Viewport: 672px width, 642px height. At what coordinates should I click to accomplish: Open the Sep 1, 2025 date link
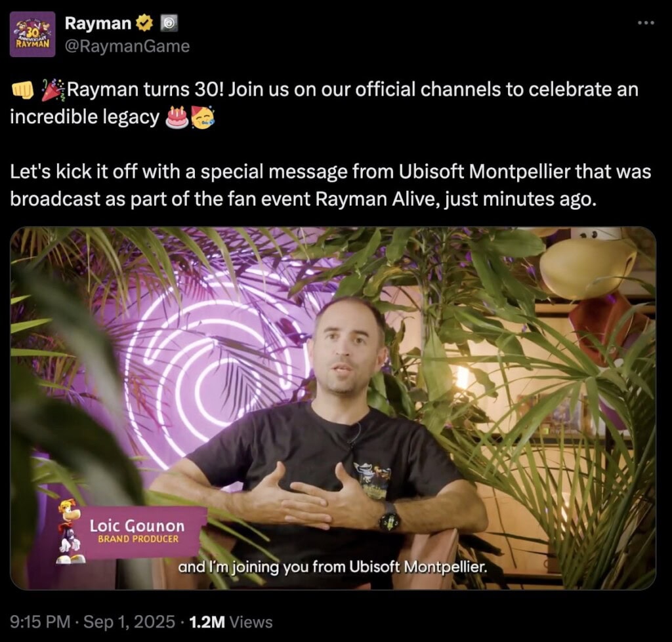129,622
